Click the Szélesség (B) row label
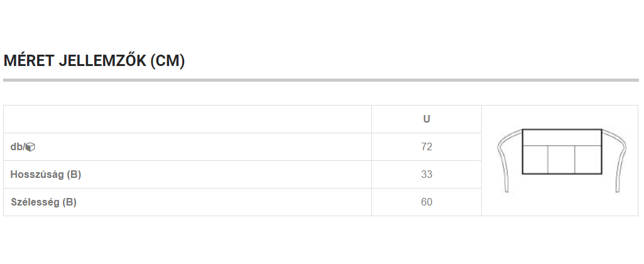Image resolution: width=644 pixels, height=264 pixels. 44,202
